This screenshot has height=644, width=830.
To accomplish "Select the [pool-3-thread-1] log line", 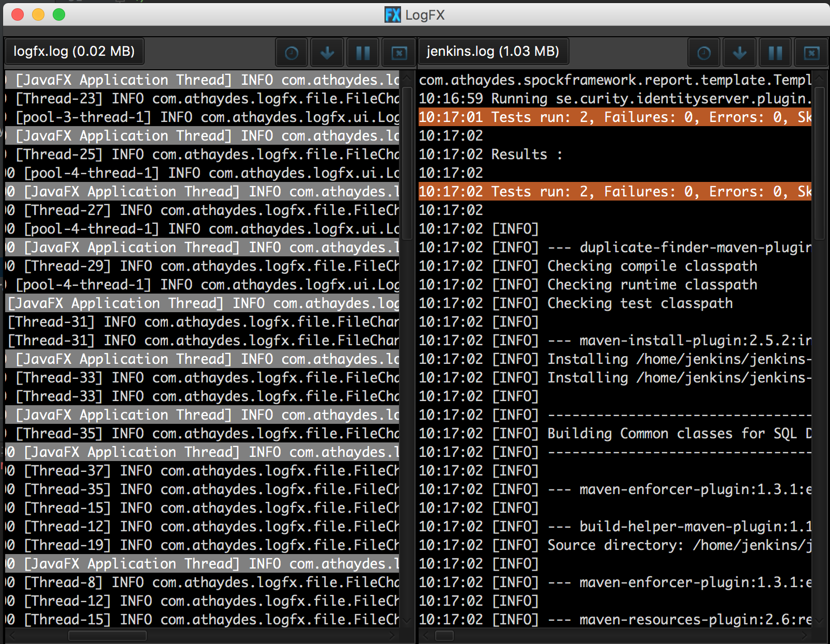I will pyautogui.click(x=202, y=117).
